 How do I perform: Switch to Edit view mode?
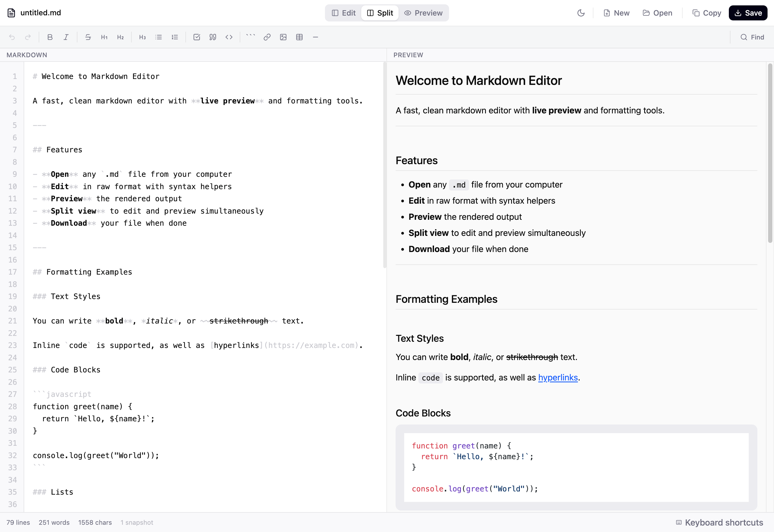pyautogui.click(x=344, y=13)
